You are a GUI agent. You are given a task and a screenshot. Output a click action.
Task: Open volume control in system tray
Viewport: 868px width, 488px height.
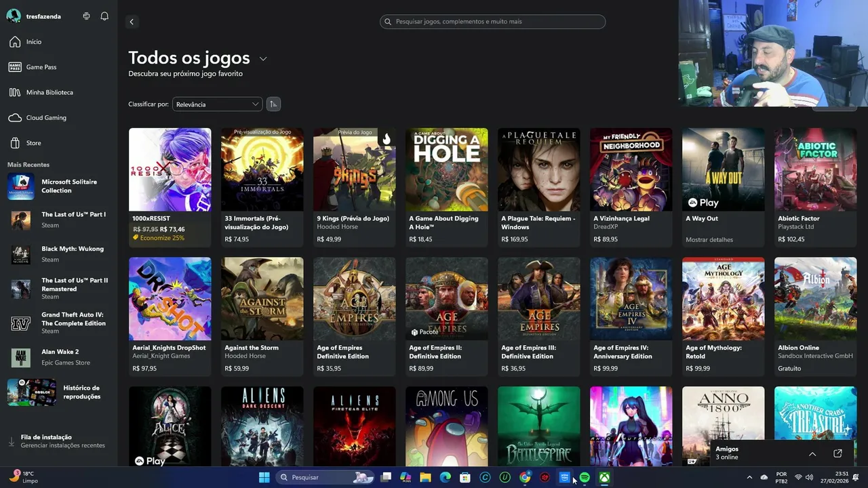point(809,477)
